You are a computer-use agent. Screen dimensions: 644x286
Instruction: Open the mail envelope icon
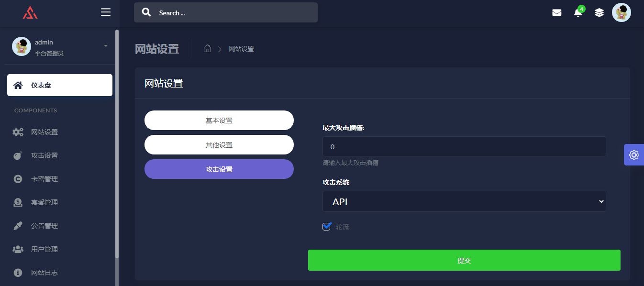pyautogui.click(x=556, y=13)
